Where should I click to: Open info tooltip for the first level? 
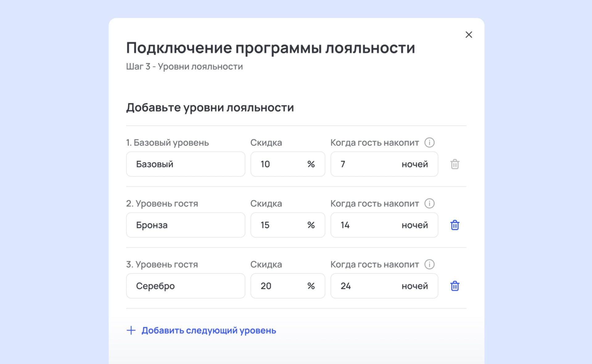[429, 142]
